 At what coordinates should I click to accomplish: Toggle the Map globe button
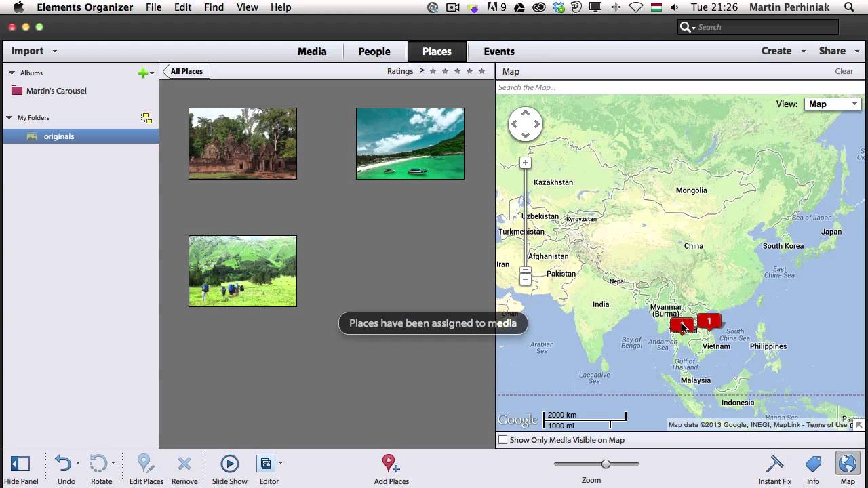[848, 464]
